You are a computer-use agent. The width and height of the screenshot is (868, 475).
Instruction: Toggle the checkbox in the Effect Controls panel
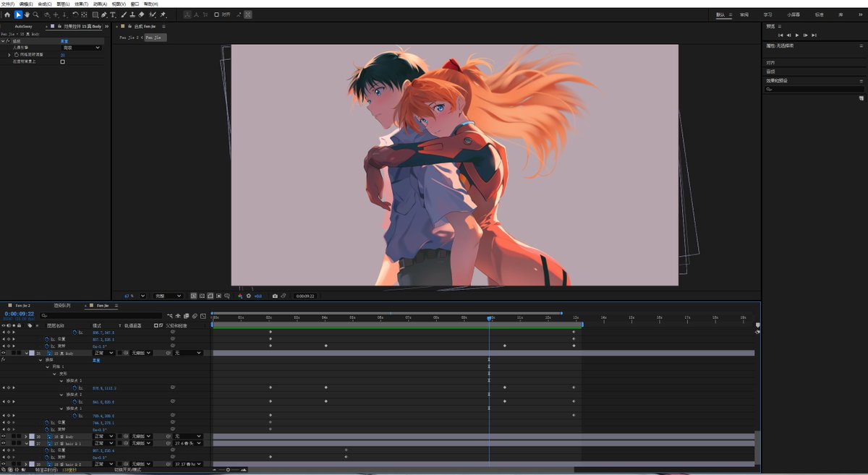[62, 61]
